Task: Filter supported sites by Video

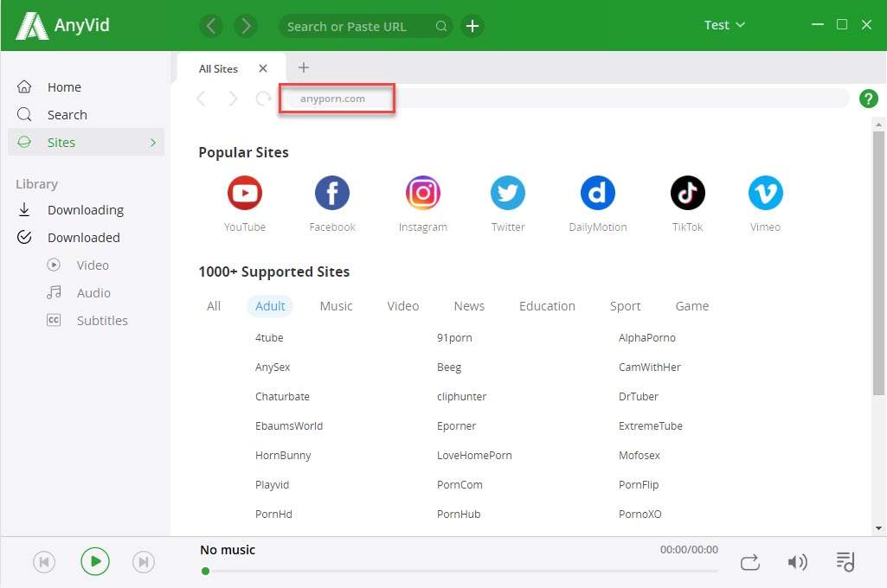Action: [x=402, y=306]
